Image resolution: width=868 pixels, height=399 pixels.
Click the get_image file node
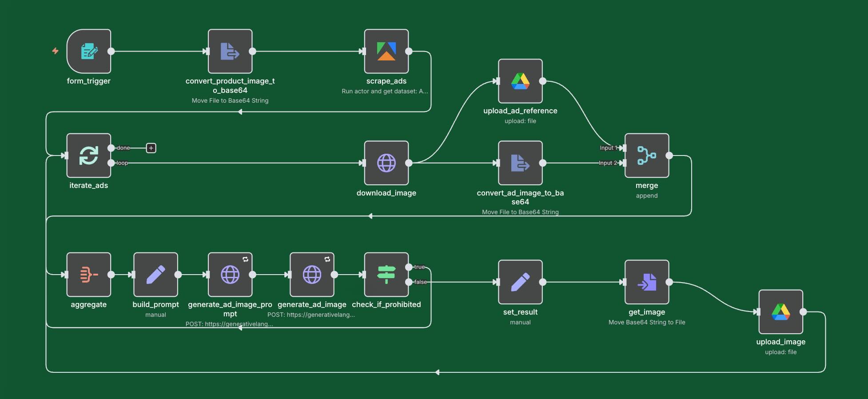pyautogui.click(x=646, y=282)
